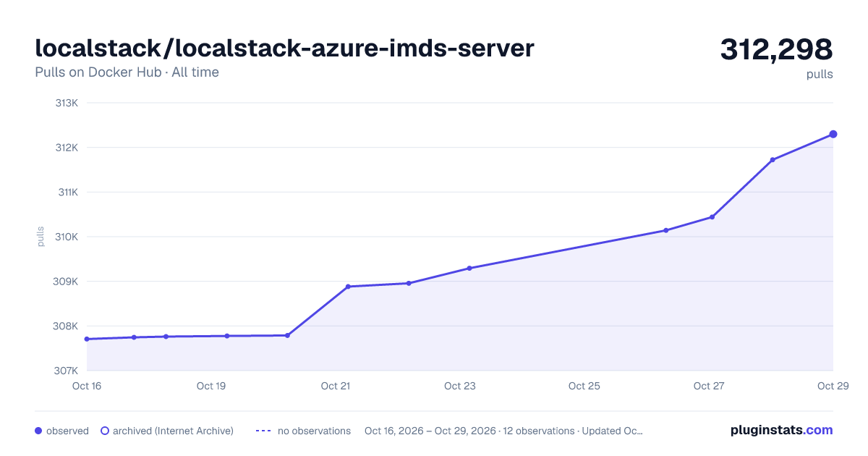Select the data point above the Oct 27 label

point(712,217)
